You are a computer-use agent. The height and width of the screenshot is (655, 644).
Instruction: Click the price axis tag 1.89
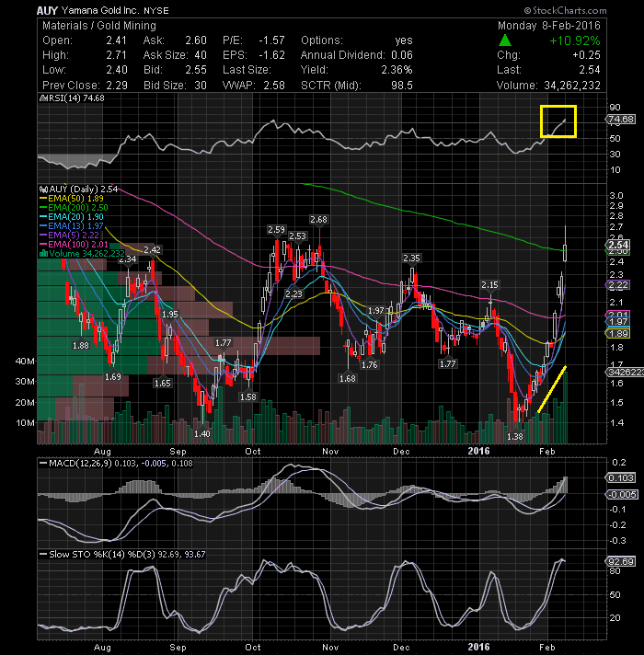tap(618, 334)
